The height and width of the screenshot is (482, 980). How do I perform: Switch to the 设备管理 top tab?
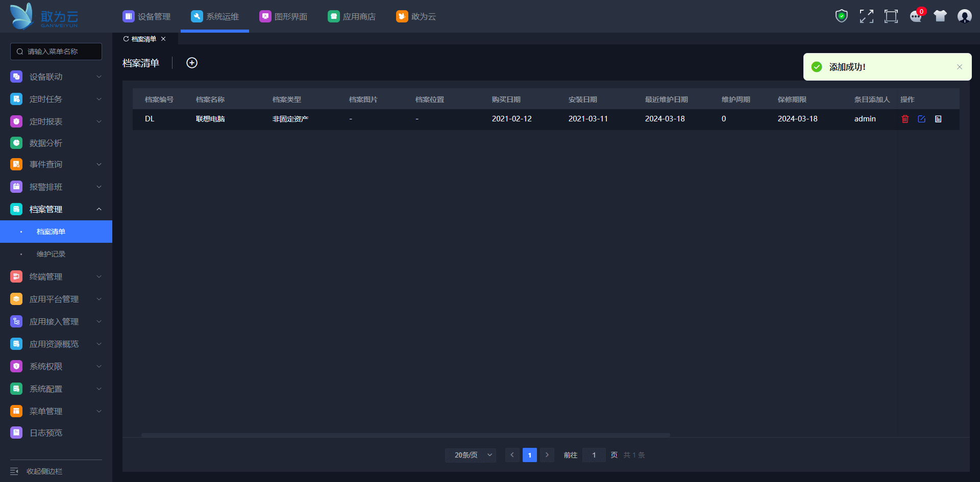coord(146,16)
